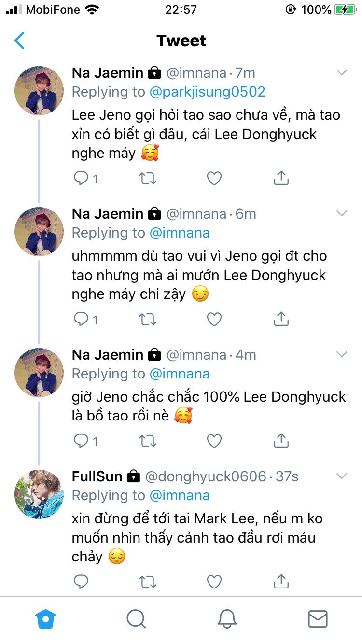Switch to the Home tab

tap(46, 619)
